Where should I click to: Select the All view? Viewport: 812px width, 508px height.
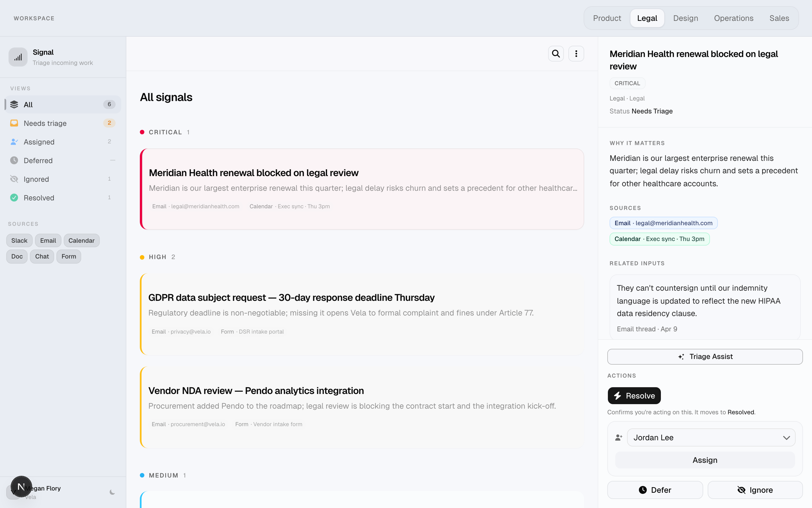point(63,104)
